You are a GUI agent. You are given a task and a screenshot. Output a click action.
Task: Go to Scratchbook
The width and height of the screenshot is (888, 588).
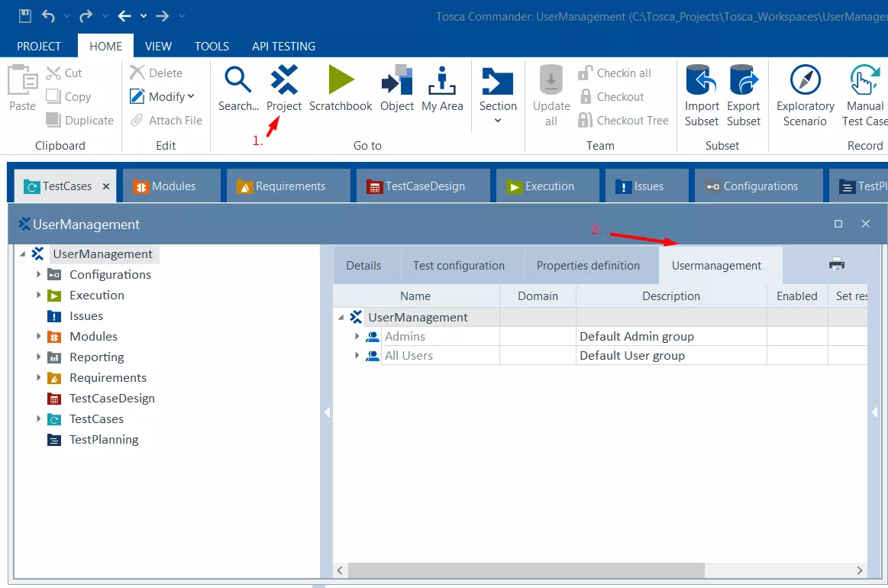click(341, 89)
